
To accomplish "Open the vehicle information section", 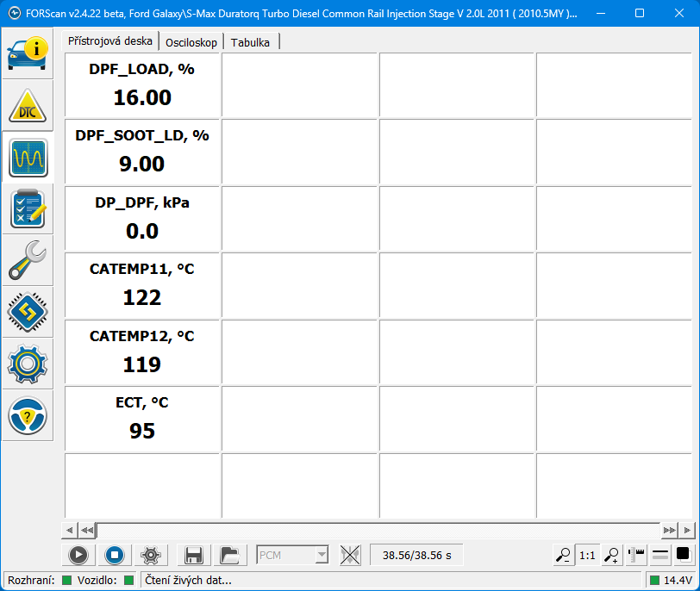I will 28,53.
